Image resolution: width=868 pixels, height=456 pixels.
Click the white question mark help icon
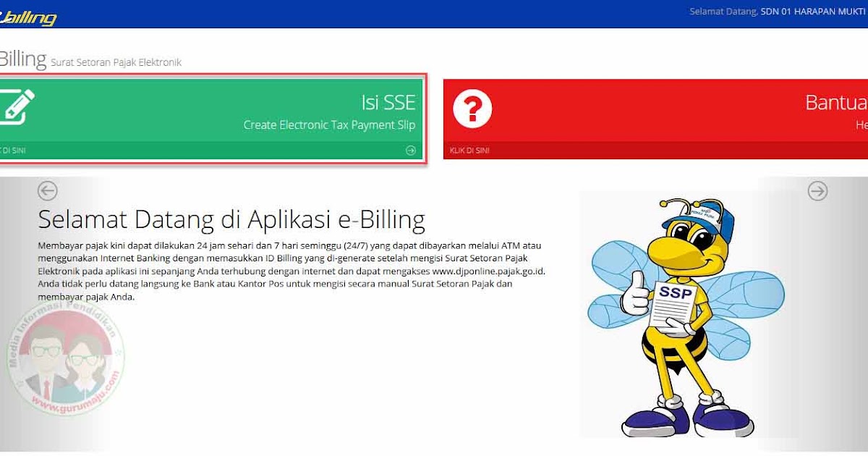pyautogui.click(x=472, y=110)
